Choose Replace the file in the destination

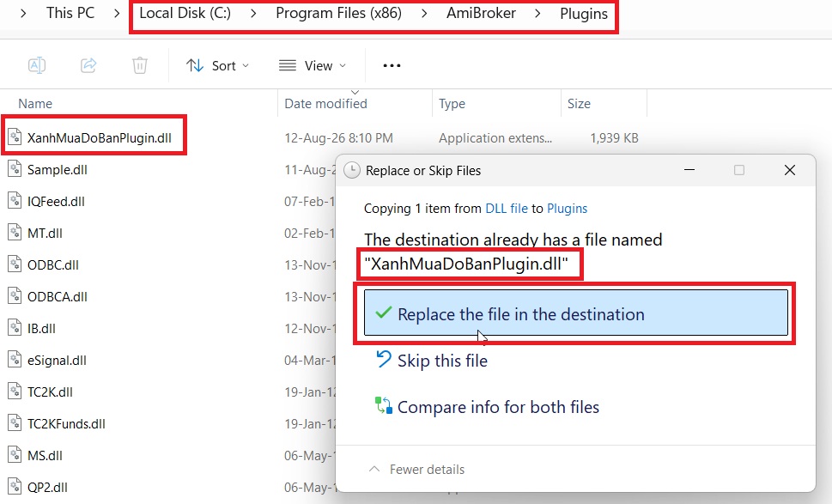point(576,313)
